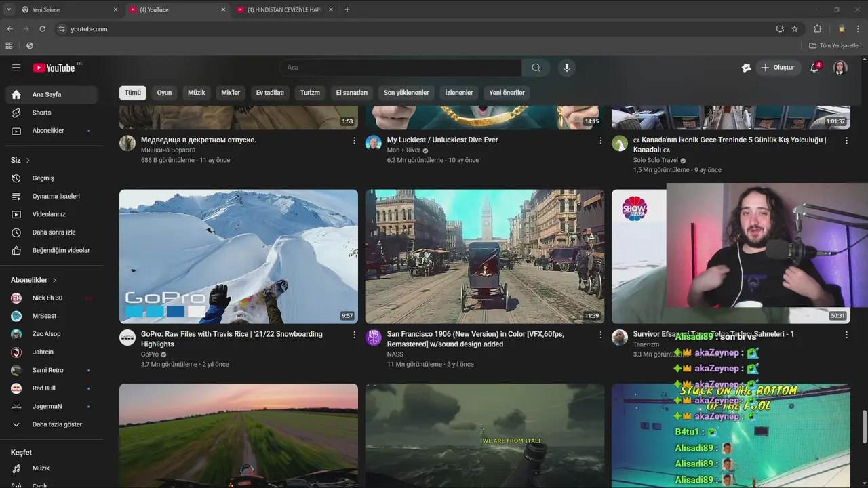Image resolution: width=868 pixels, height=488 pixels.
Task: Open Zac Alsop subscription channel
Action: point(52,334)
